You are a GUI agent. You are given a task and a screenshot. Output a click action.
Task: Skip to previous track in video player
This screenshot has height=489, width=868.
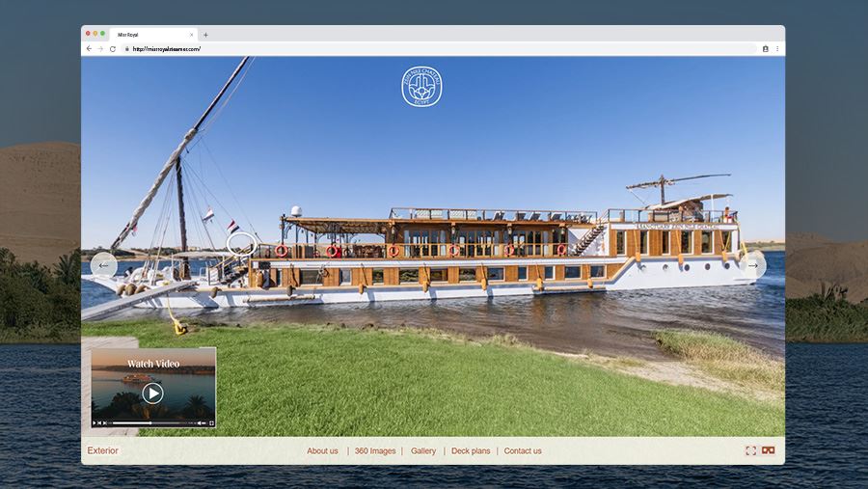tap(100, 422)
